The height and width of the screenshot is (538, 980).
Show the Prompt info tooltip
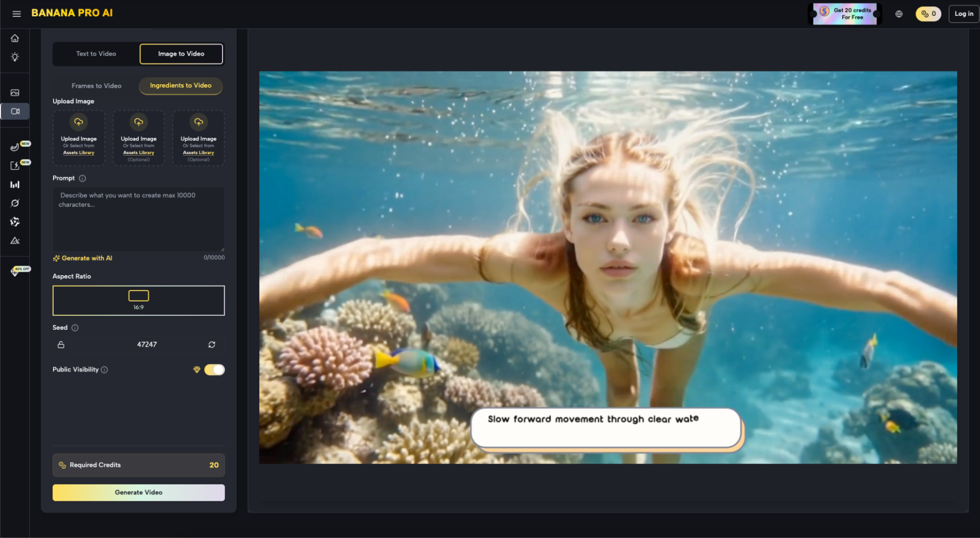(x=82, y=178)
